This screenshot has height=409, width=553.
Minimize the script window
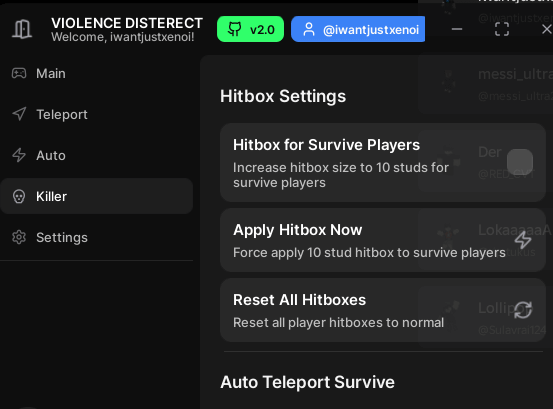[x=457, y=29]
